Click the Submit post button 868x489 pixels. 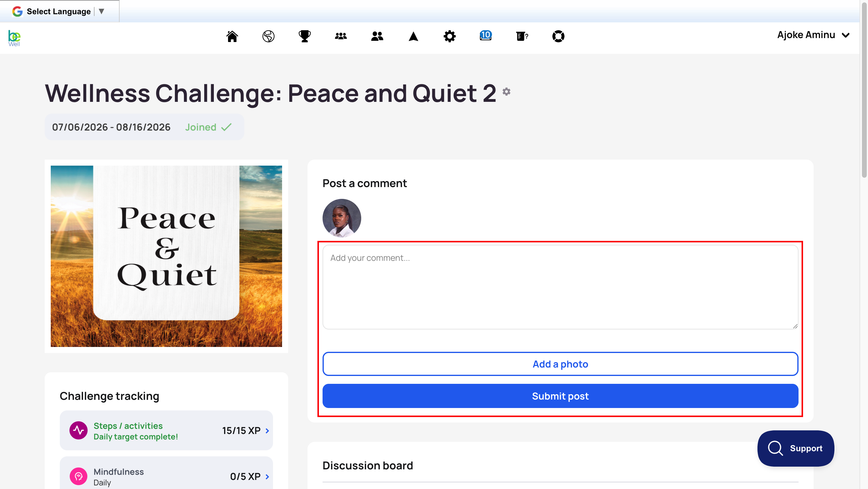(560, 396)
